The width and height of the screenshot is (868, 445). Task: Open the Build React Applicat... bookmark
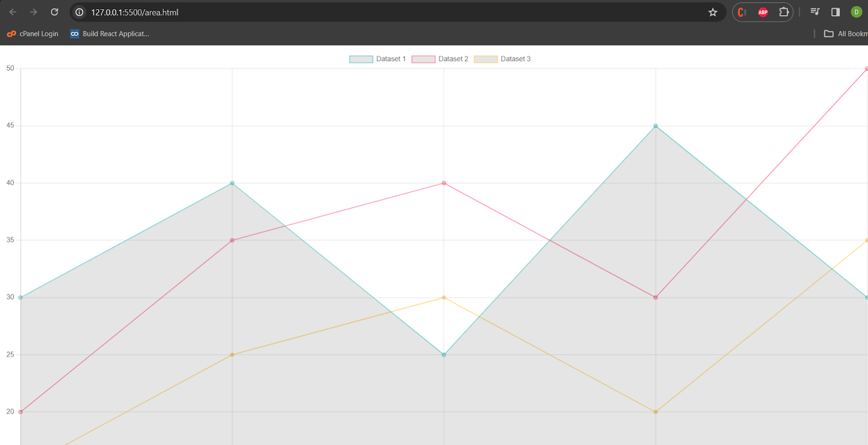[110, 34]
